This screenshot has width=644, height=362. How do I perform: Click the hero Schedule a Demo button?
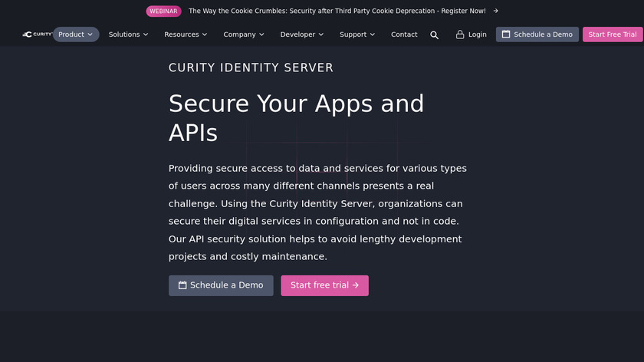[x=221, y=285]
